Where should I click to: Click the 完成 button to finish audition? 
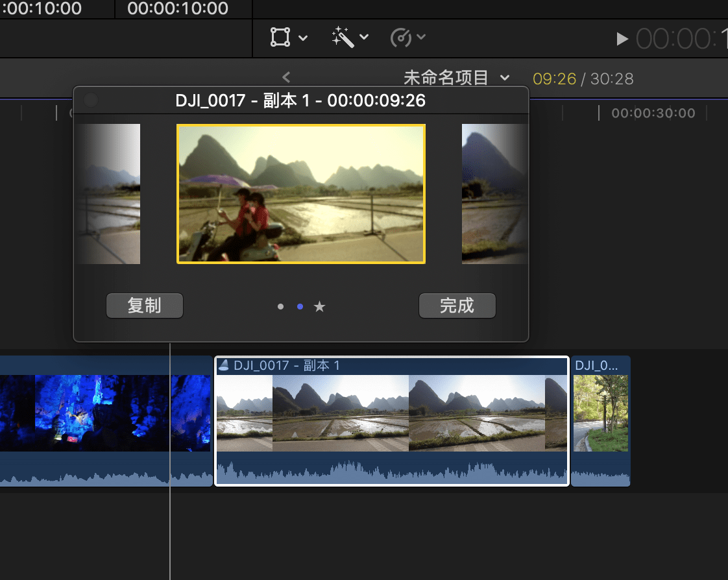pyautogui.click(x=457, y=306)
